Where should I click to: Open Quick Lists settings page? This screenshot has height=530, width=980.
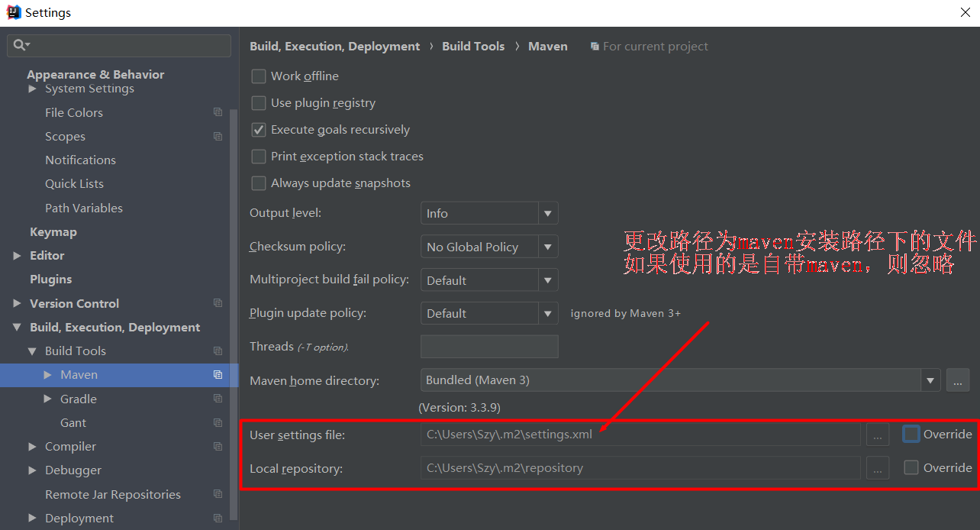click(x=74, y=183)
